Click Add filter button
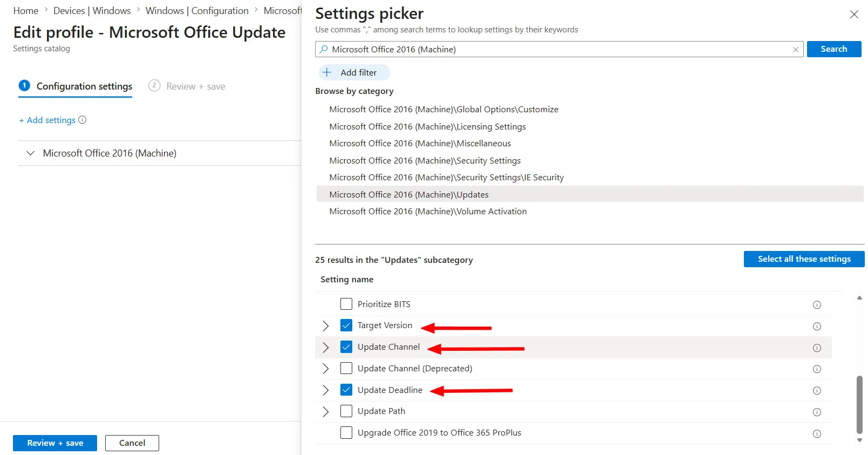Viewport: 868px width, 455px height. point(354,72)
